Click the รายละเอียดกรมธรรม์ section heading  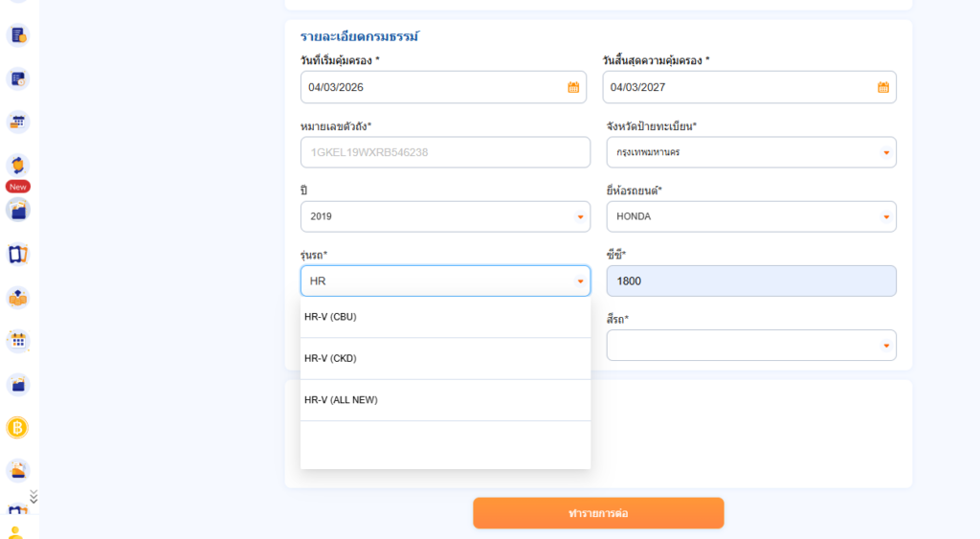coord(360,36)
